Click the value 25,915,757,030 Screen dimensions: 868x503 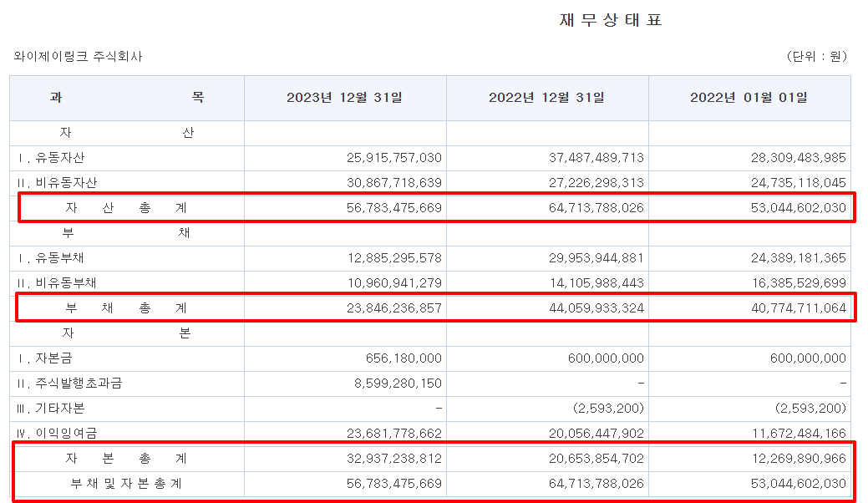(394, 158)
